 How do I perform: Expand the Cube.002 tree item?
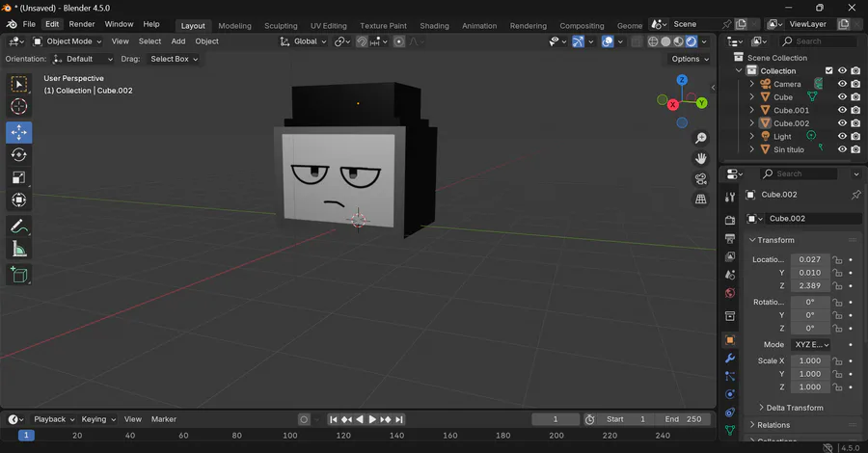[751, 123]
